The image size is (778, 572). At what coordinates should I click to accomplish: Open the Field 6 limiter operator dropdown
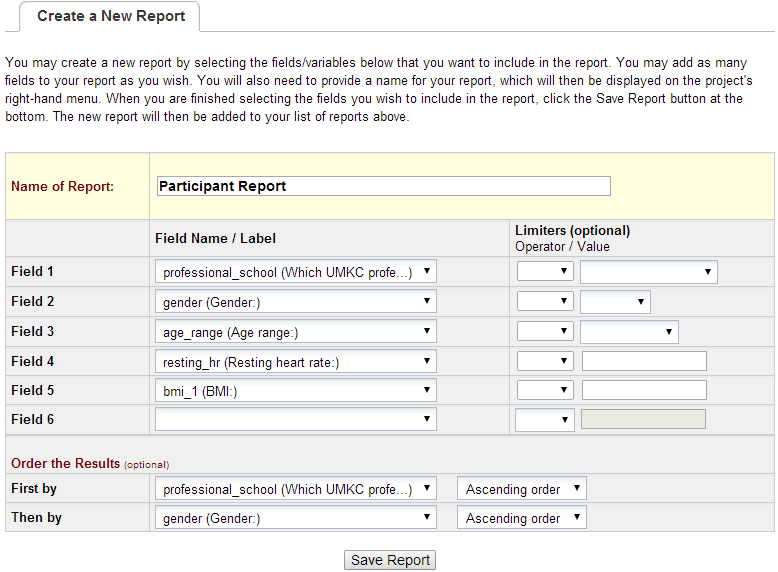pos(545,420)
